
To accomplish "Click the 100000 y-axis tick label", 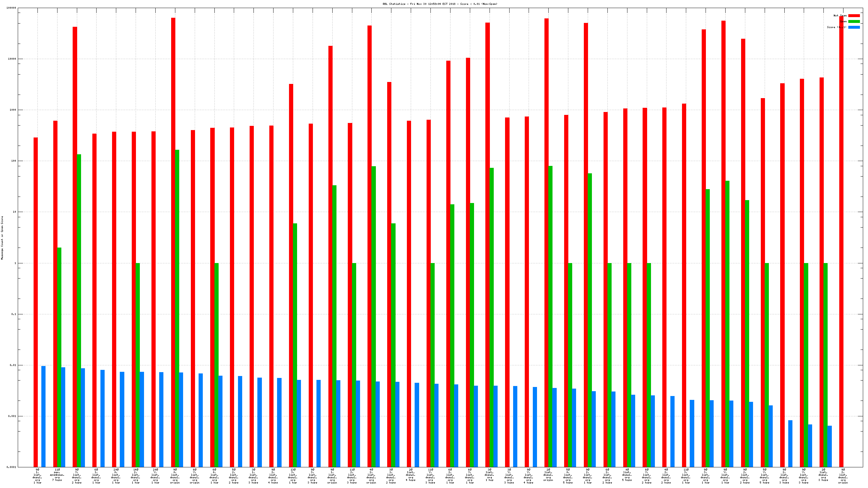I will [11, 8].
